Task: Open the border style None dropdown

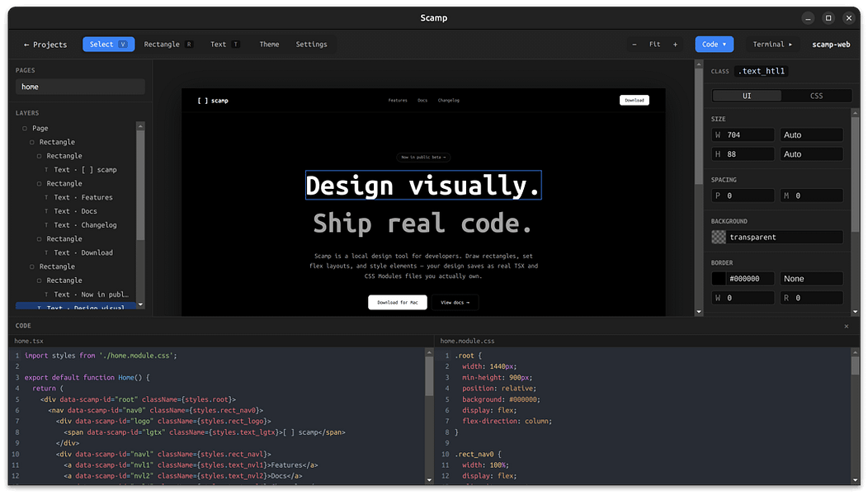Action: click(x=812, y=279)
